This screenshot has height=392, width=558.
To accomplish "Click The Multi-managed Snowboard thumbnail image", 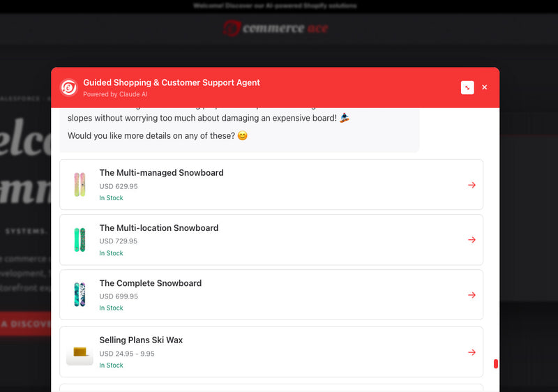I will point(80,185).
